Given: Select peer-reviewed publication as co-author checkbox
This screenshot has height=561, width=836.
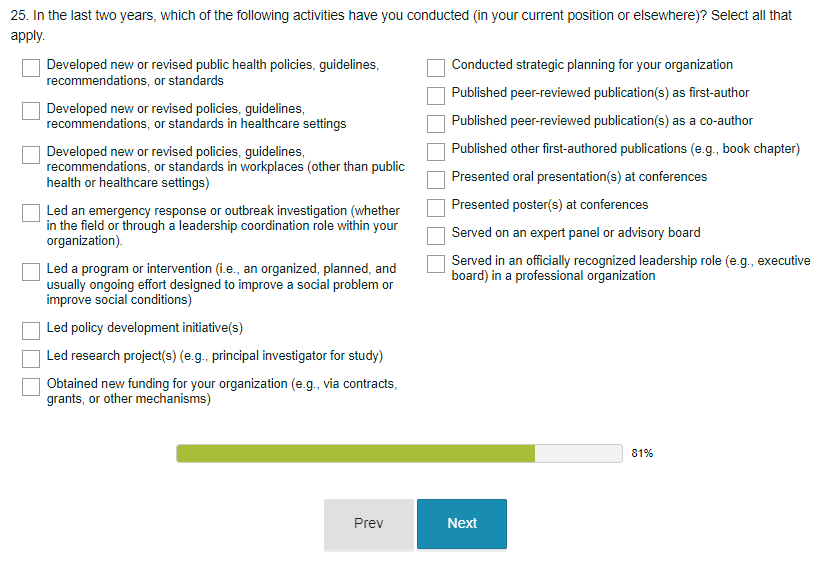Looking at the screenshot, I should click(436, 124).
